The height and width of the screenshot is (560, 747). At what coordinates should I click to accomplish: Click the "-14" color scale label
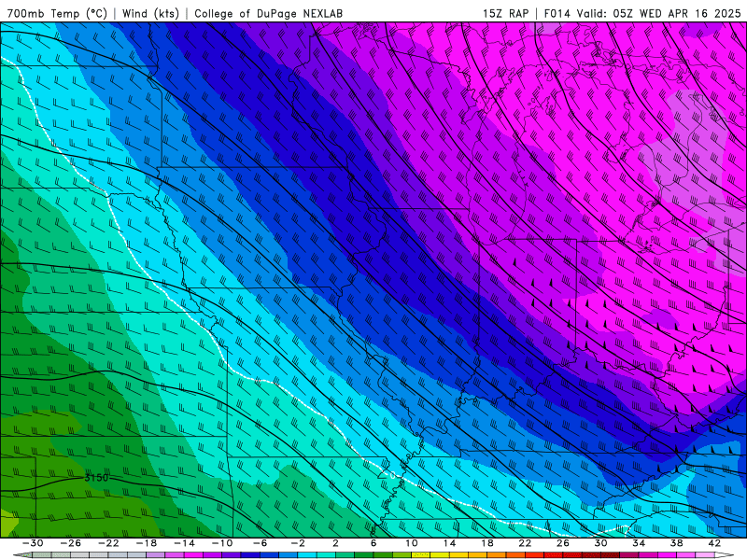tap(184, 543)
